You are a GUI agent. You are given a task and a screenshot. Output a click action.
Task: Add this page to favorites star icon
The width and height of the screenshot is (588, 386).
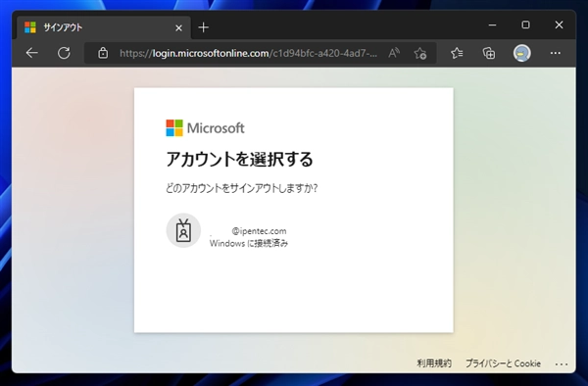pyautogui.click(x=420, y=53)
